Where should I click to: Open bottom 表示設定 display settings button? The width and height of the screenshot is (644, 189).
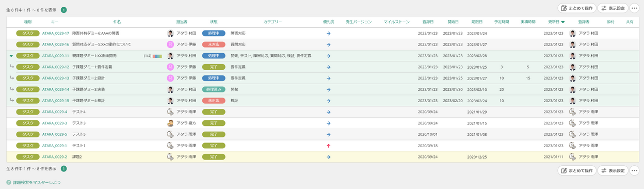[613, 170]
